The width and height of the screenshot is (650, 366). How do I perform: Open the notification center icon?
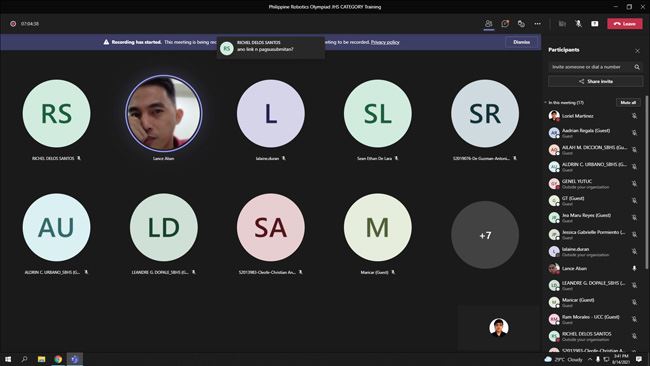click(639, 359)
